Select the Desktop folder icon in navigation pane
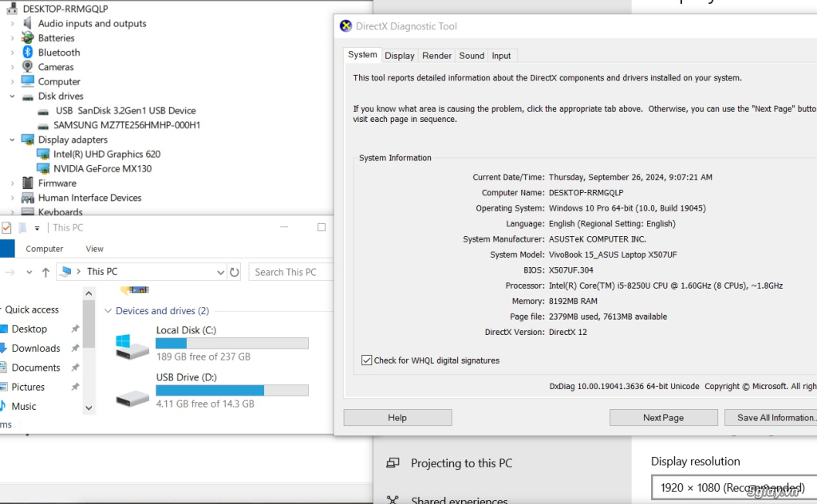This screenshot has width=817, height=504. 4,329
